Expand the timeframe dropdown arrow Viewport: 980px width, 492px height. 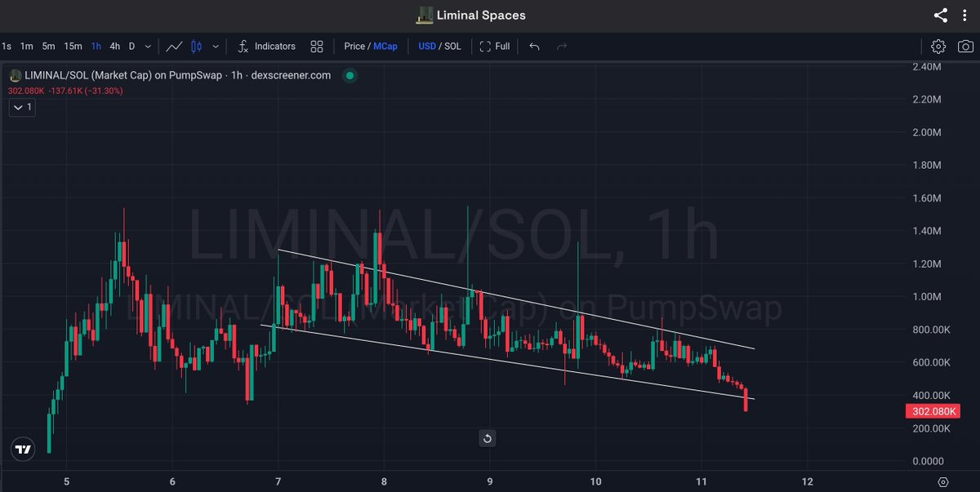coord(148,47)
